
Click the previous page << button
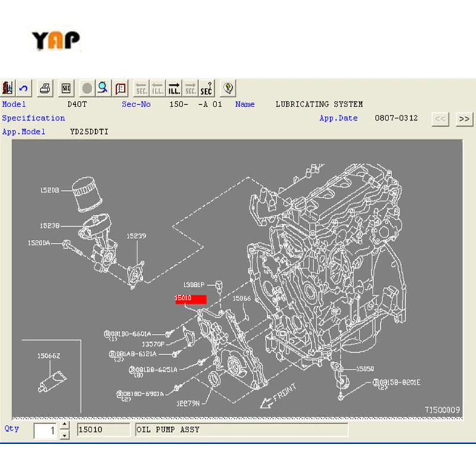(440, 119)
